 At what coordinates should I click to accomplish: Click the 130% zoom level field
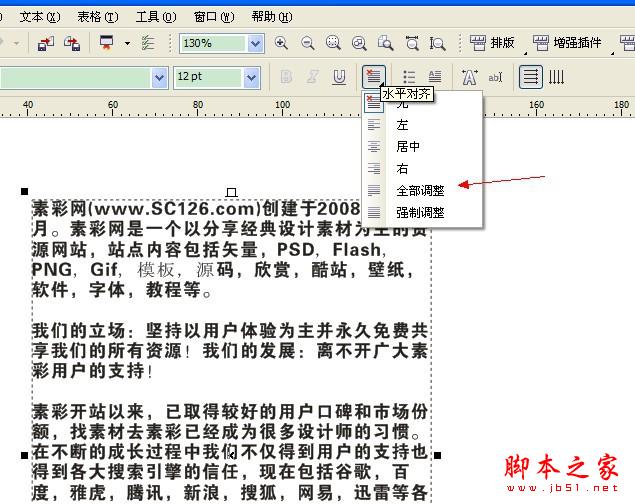pos(213,43)
